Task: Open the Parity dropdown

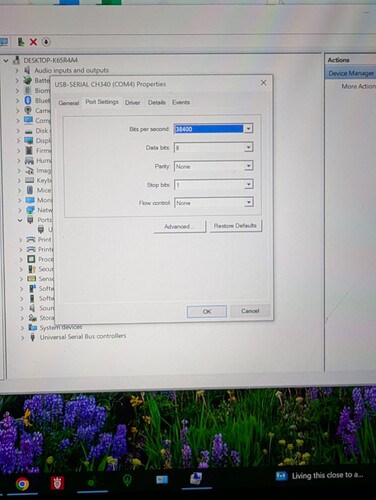Action: pos(248,166)
